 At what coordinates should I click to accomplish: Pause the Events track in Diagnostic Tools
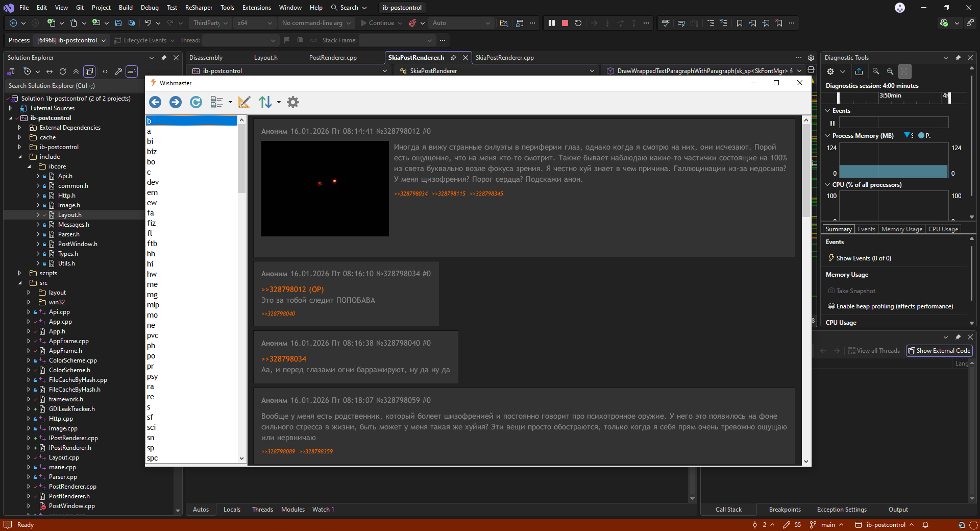click(x=832, y=123)
